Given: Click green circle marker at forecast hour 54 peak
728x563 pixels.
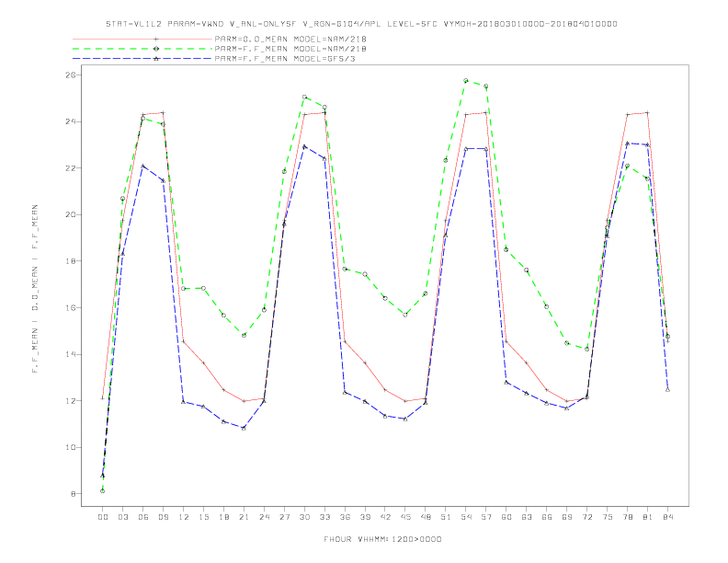Looking at the screenshot, I should click(x=466, y=81).
